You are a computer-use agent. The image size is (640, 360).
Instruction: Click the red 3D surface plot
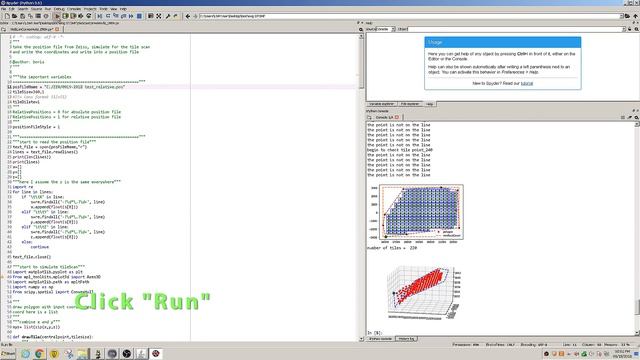[x=423, y=292]
